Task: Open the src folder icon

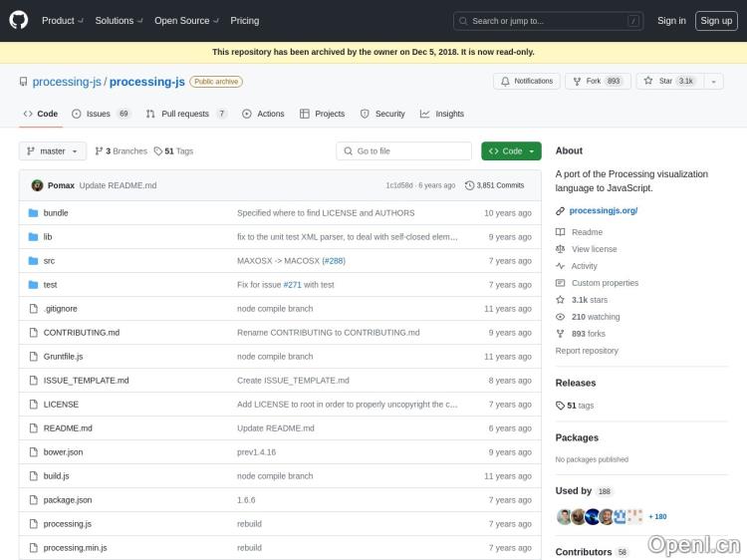Action: [x=33, y=261]
